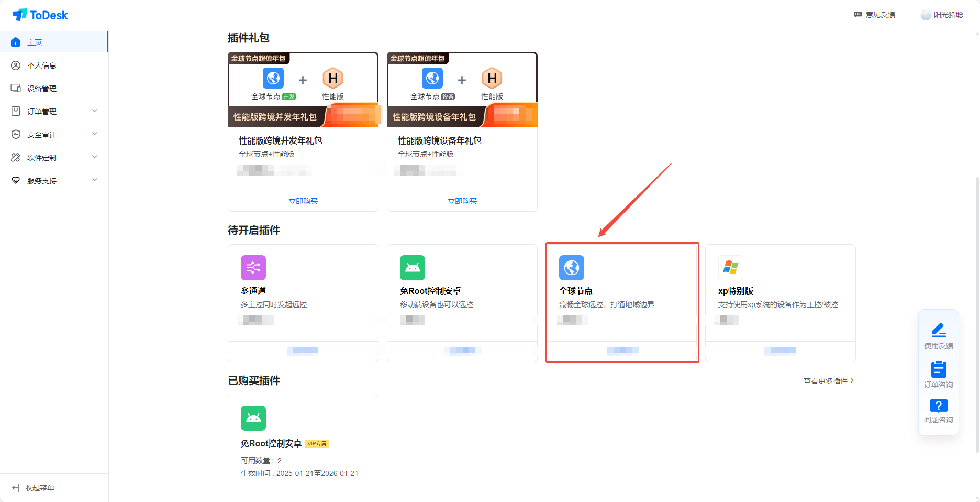Buy 性能版跨境并发年礼包 via 立即购买
This screenshot has width=980, height=502.
click(x=303, y=201)
